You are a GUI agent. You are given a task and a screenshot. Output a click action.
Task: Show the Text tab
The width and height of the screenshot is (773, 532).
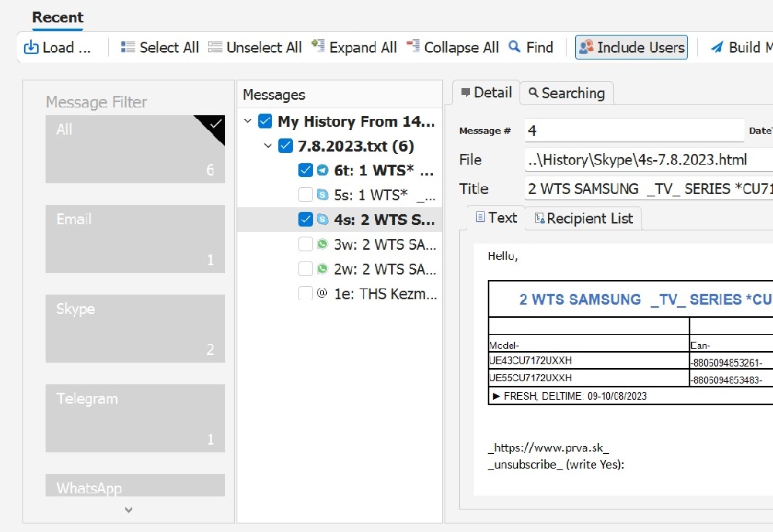point(496,217)
